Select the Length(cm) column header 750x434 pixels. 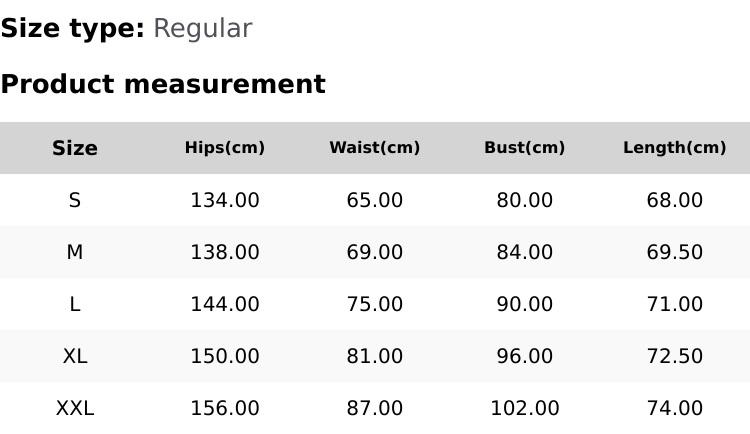675,148
